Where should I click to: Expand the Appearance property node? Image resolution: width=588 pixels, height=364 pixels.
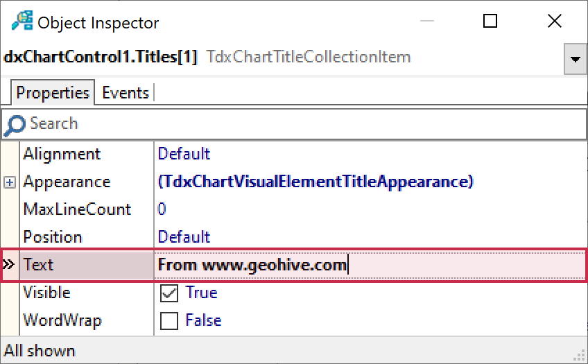click(x=10, y=182)
